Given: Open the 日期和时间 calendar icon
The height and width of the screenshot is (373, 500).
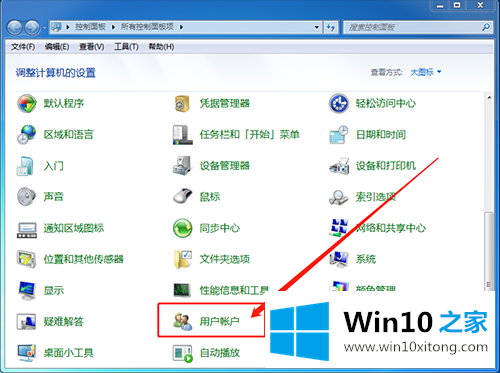Looking at the screenshot, I should [339, 135].
